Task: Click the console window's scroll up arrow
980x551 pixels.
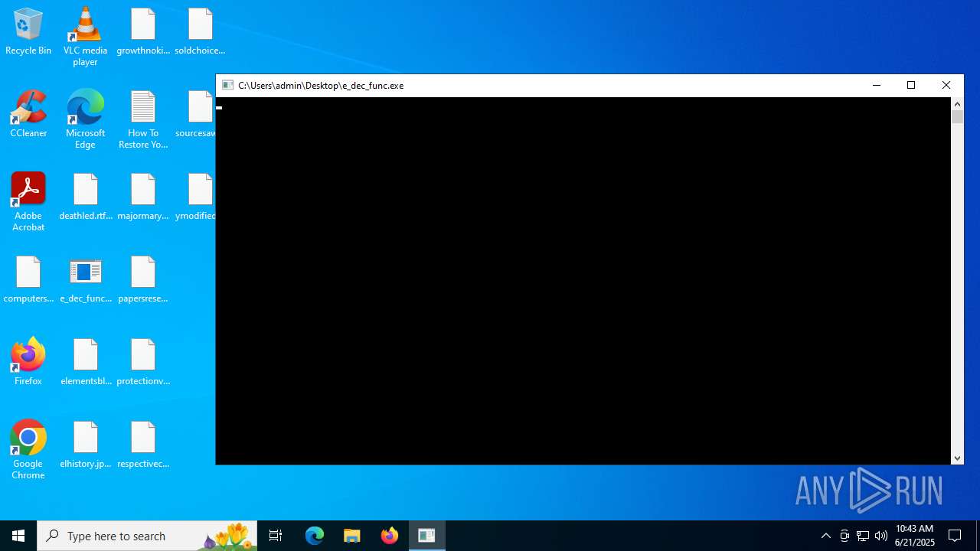Action: point(957,103)
